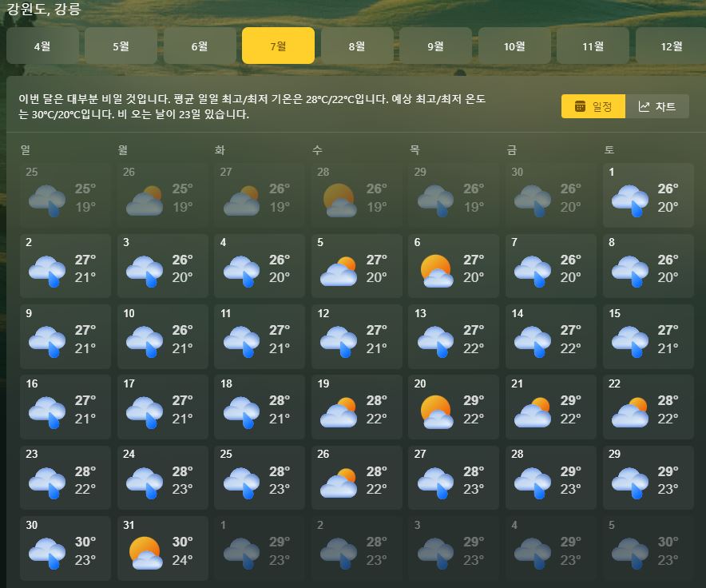
Task: Click the 강원도, 강릉 location title
Action: point(44,9)
